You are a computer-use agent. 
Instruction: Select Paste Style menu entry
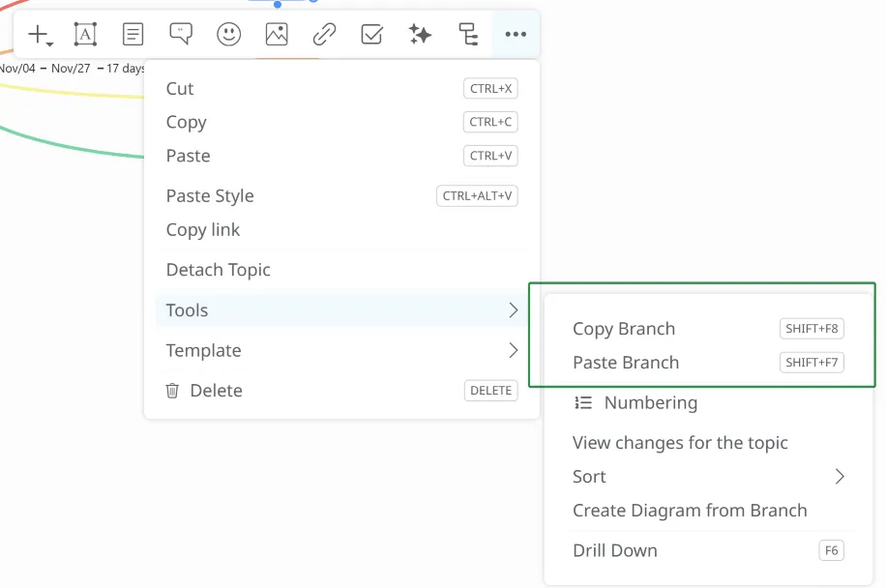pos(210,196)
